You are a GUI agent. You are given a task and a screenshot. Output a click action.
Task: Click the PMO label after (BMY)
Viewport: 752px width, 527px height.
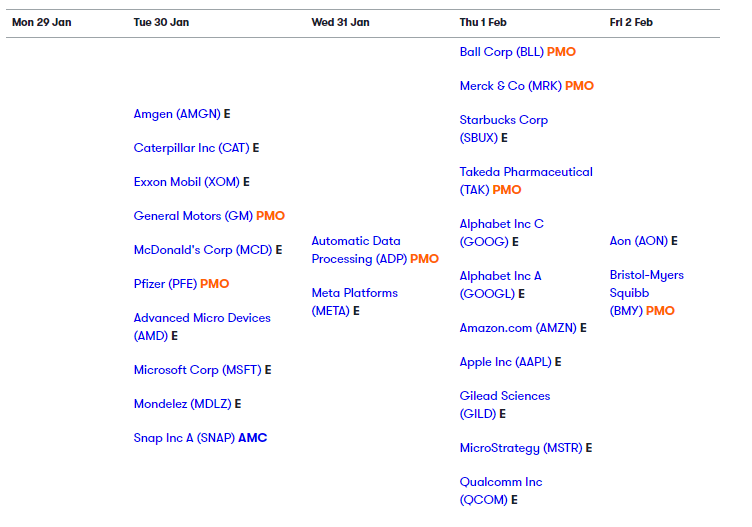pos(660,311)
